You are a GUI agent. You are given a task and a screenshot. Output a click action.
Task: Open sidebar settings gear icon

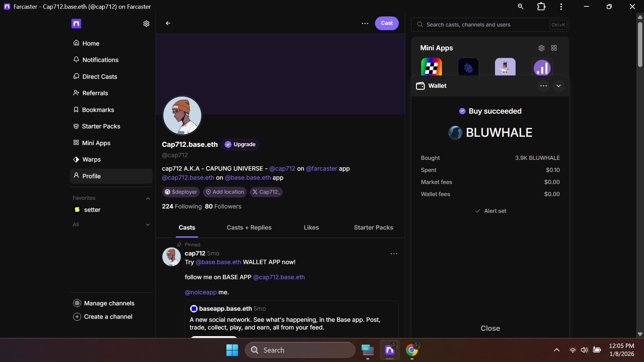coord(146,23)
